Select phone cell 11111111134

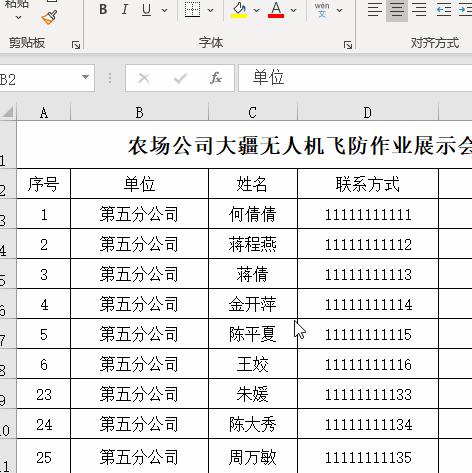coord(368,424)
